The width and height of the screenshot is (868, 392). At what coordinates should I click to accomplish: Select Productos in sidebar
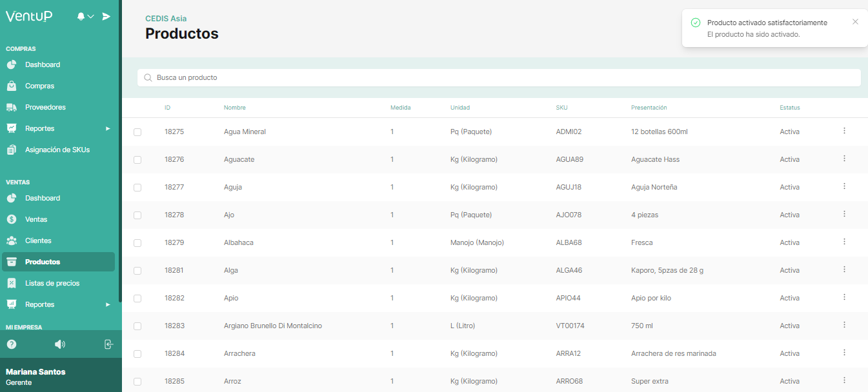(x=59, y=262)
